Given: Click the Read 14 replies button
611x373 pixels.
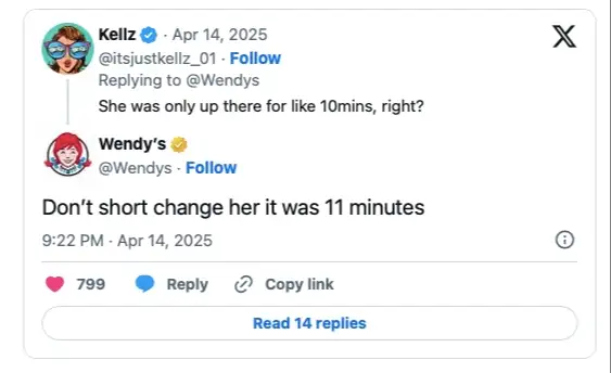Looking at the screenshot, I should 309,323.
